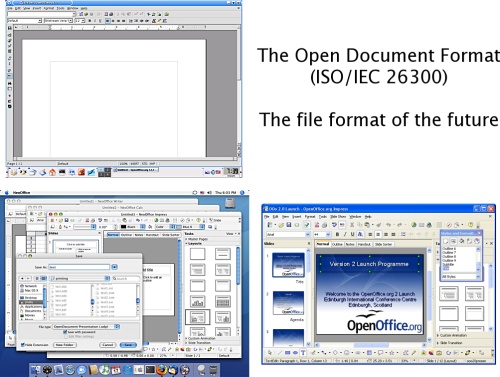Screen dimensions: 500x377
Task: Select the Rectangle tool in drawing toolbar
Action: (287, 353)
